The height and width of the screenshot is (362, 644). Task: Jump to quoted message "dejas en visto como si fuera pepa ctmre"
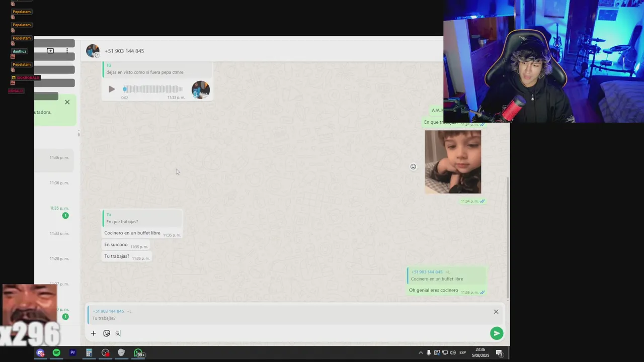coord(157,69)
